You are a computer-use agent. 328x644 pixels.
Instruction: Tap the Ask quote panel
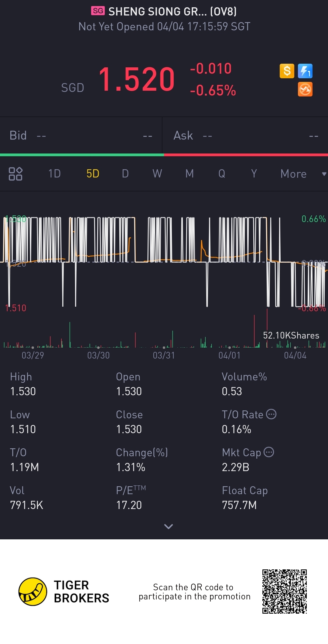point(245,135)
